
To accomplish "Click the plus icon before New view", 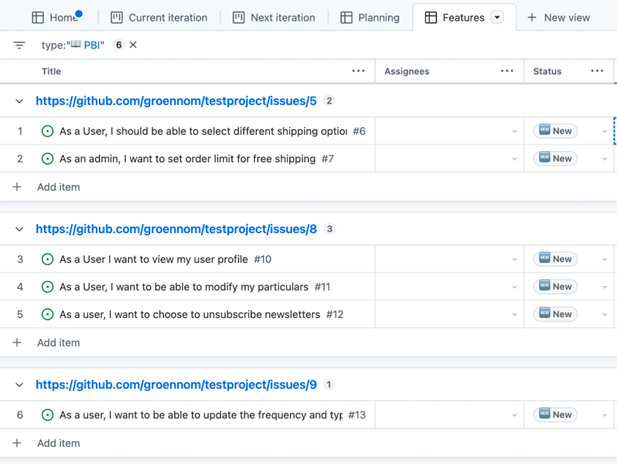I will (x=532, y=18).
